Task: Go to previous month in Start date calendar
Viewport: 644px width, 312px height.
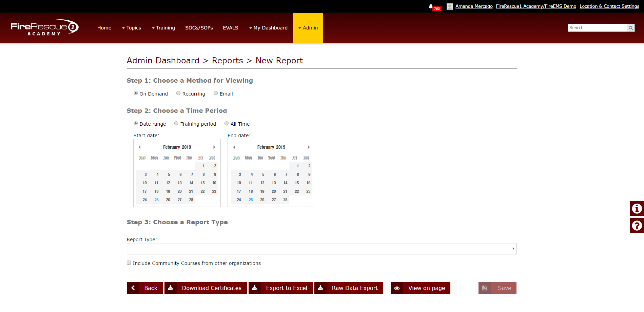Action: (140, 147)
